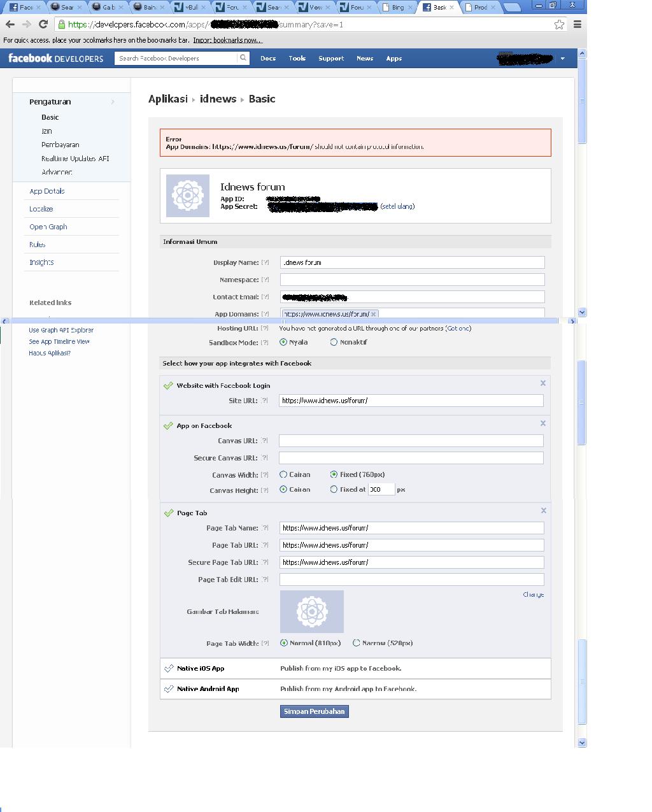Open the Support menu
652x812 pixels.
pyautogui.click(x=331, y=59)
